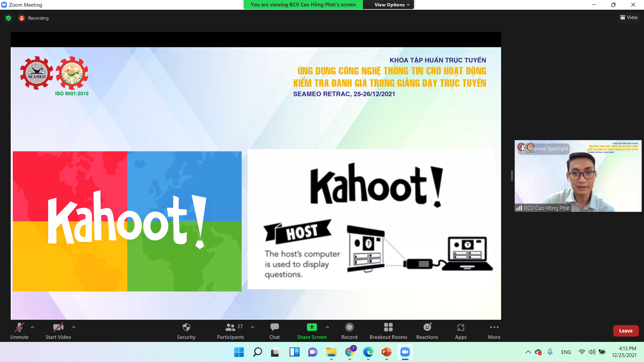Viewport: 644px width, 362px height.
Task: Expand audio options arrow next to Unmute
Action: (x=33, y=327)
